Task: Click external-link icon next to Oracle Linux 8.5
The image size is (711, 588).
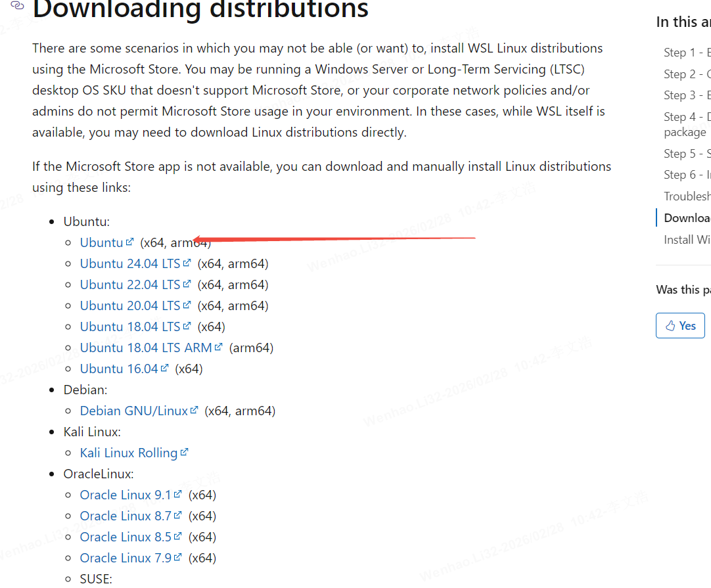Action: point(177,536)
